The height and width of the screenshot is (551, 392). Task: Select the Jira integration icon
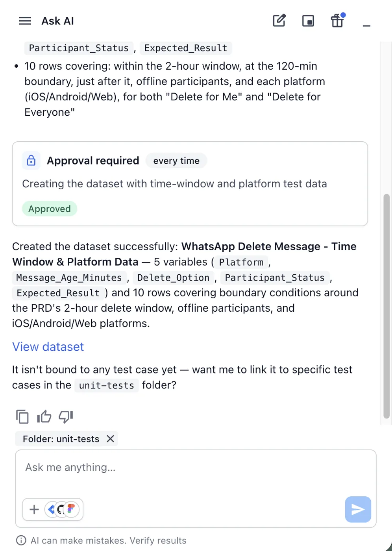click(x=52, y=509)
